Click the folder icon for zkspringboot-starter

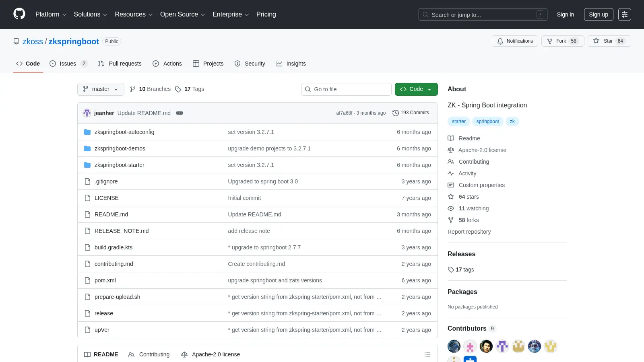[x=87, y=165]
